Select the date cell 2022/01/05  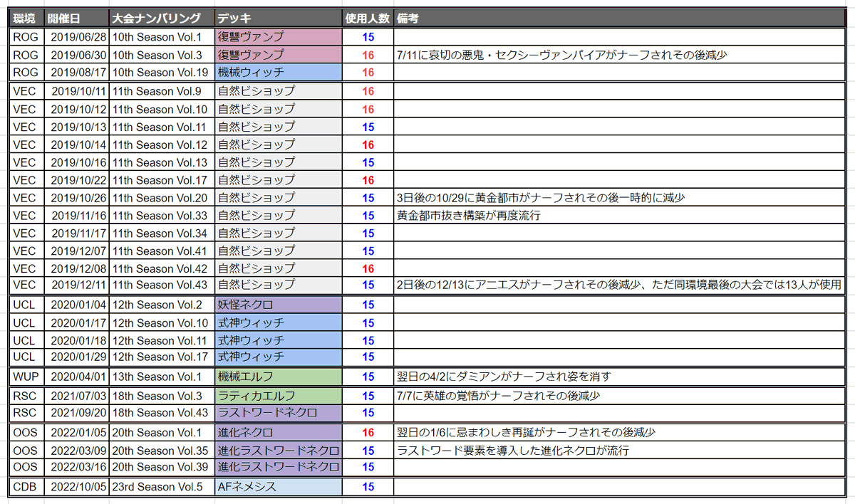77,433
